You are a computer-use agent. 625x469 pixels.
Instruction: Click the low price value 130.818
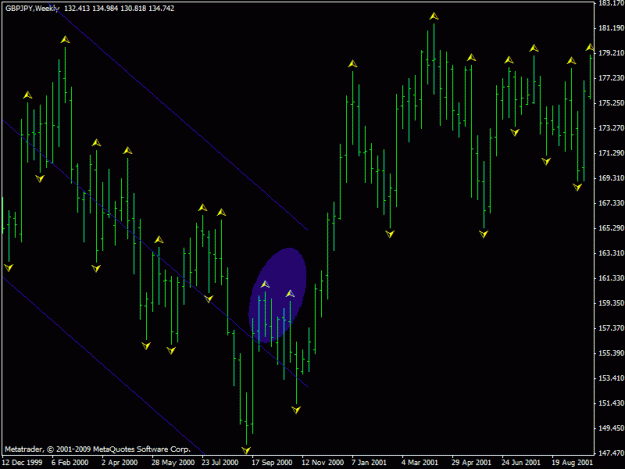(x=133, y=8)
